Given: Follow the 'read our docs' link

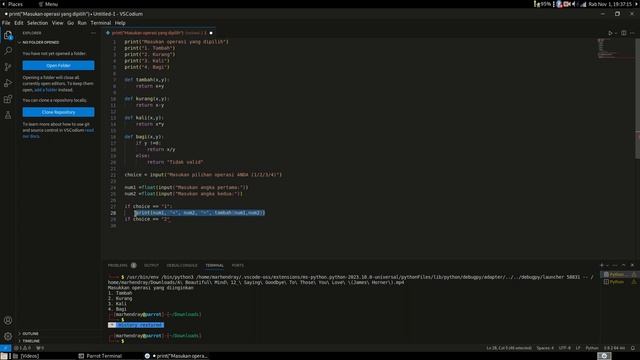Looking at the screenshot, I should coord(58,133).
